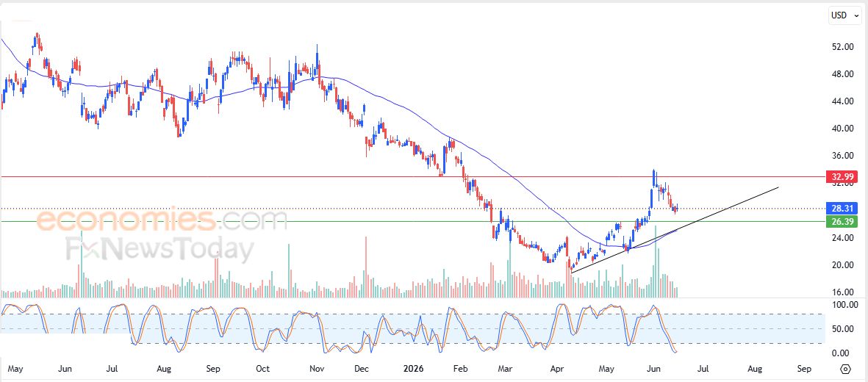The height and width of the screenshot is (382, 868).
Task: Click the Oct label on time axis
Action: [x=263, y=369]
